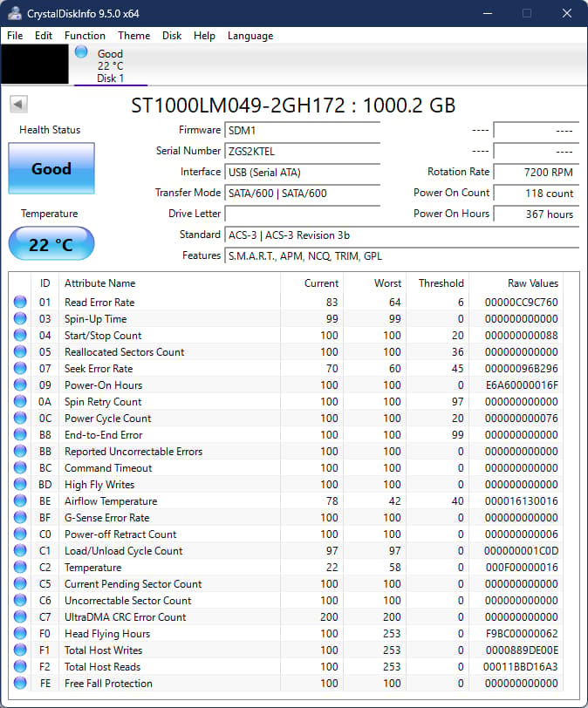This screenshot has width=588, height=708.
Task: Click the status orb for Spin-Up Time
Action: tap(20, 318)
